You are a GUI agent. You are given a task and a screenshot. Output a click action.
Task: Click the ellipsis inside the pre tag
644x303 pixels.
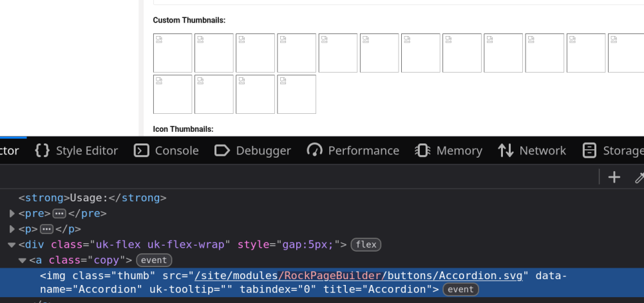pyautogui.click(x=59, y=214)
